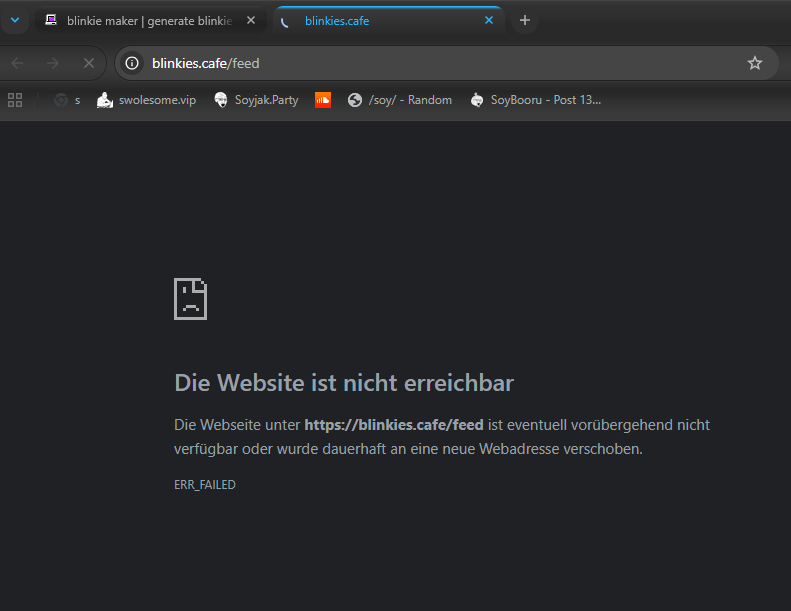Open the tab search dropdown chevron
Screen dimensions: 791x611
coord(15,20)
